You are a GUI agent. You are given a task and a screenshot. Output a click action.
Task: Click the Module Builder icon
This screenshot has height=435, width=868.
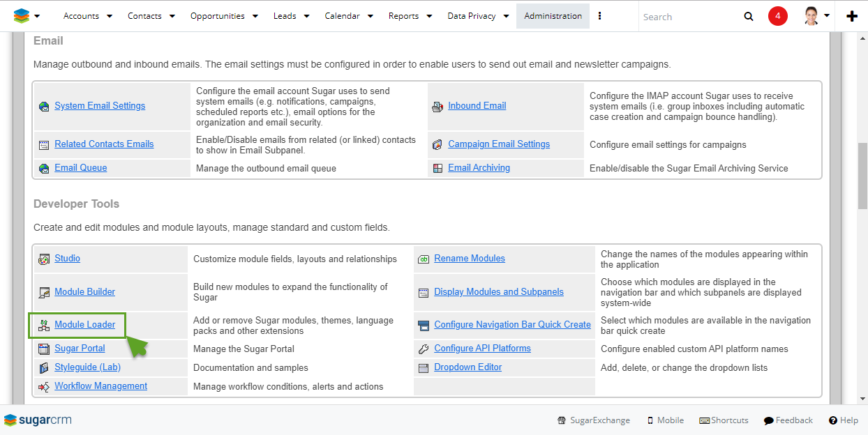coord(45,293)
